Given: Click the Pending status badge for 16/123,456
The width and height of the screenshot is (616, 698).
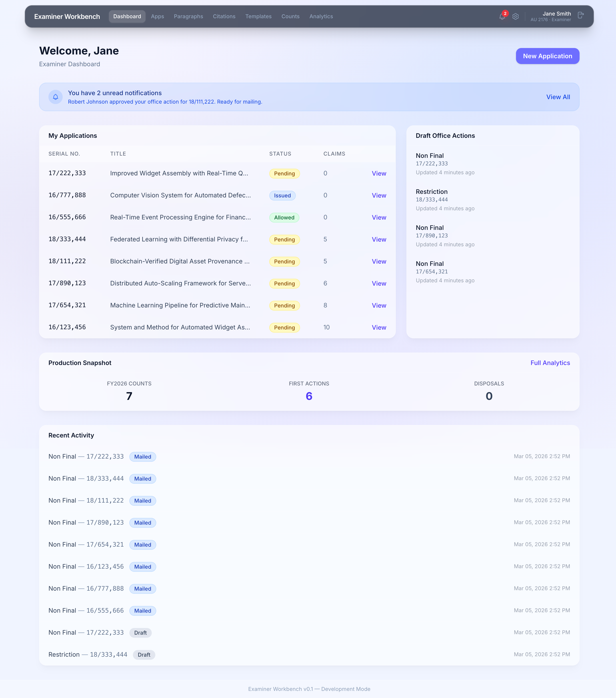Looking at the screenshot, I should pos(284,327).
